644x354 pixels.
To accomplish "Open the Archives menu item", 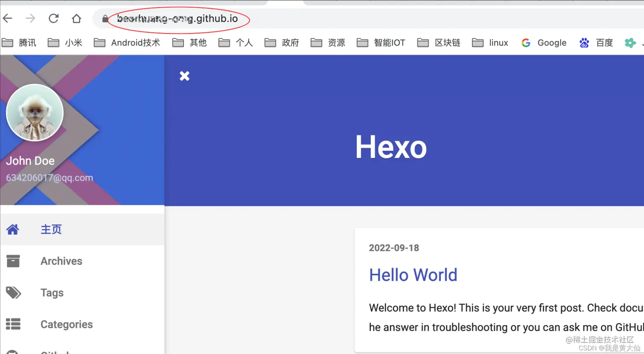I will click(82, 261).
